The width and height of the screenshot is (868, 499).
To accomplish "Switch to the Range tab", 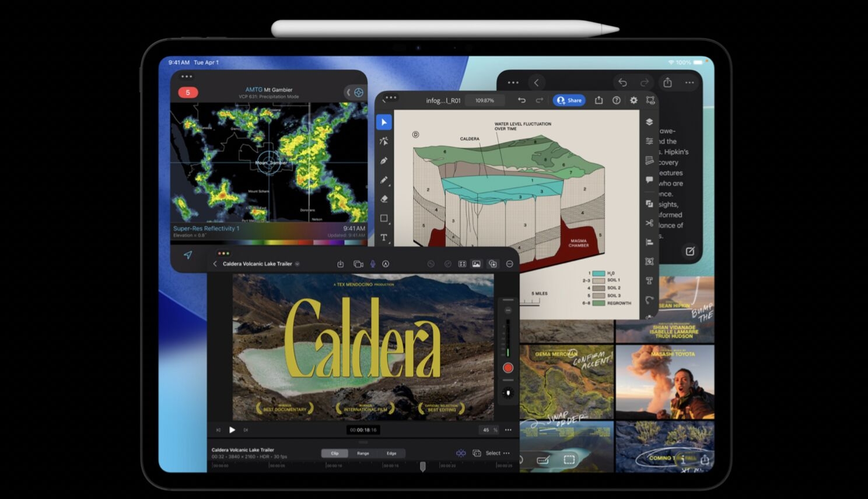I will point(363,453).
